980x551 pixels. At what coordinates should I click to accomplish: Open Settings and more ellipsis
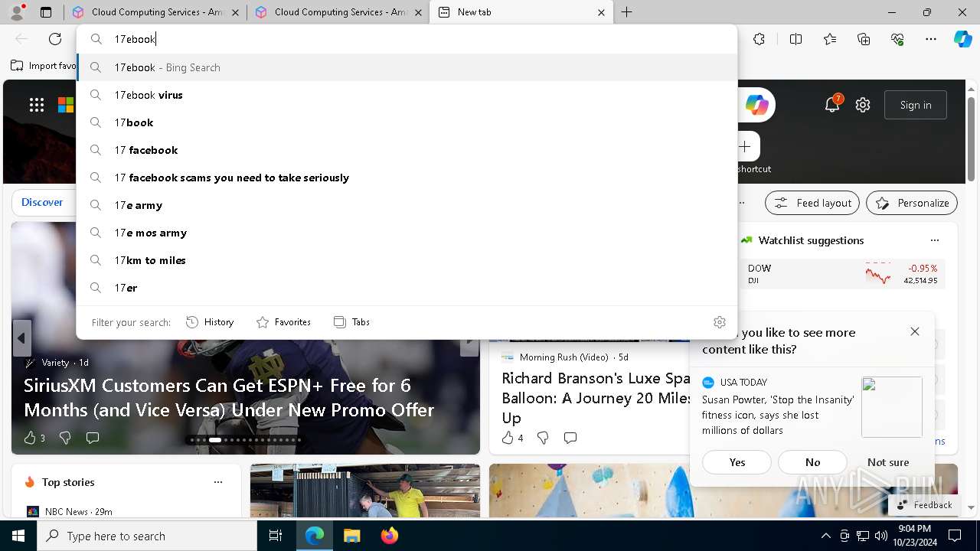[931, 39]
